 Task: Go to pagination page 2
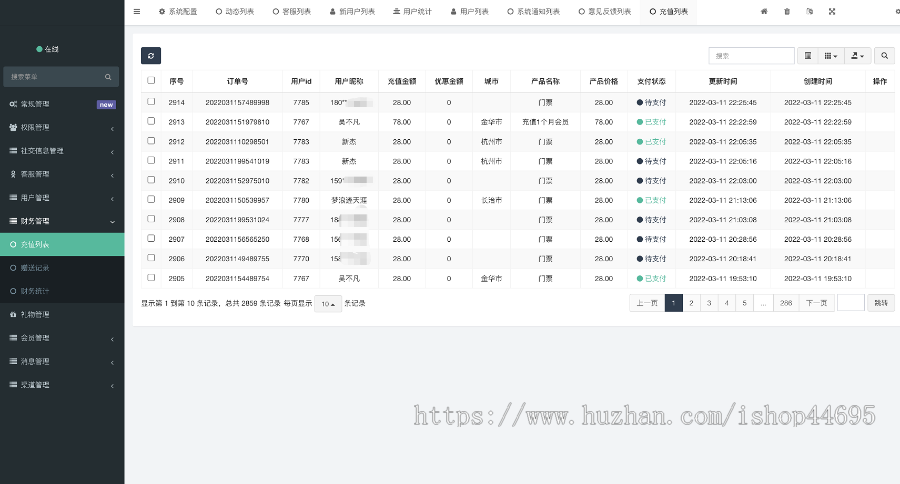(691, 303)
